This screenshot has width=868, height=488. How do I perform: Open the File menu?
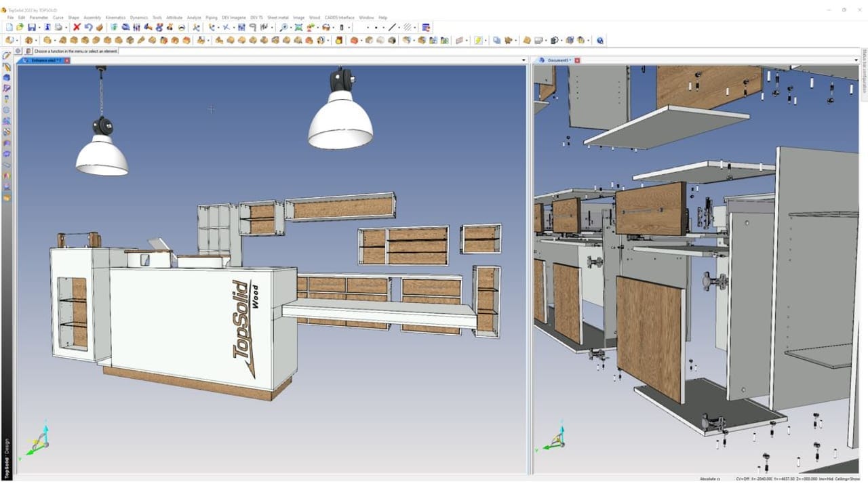point(10,18)
